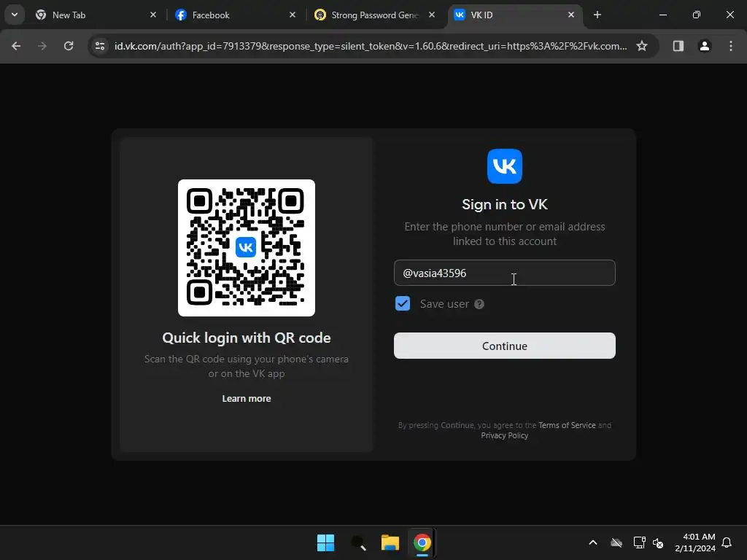
Task: Click the VK logo above Sign in
Action: (x=505, y=166)
